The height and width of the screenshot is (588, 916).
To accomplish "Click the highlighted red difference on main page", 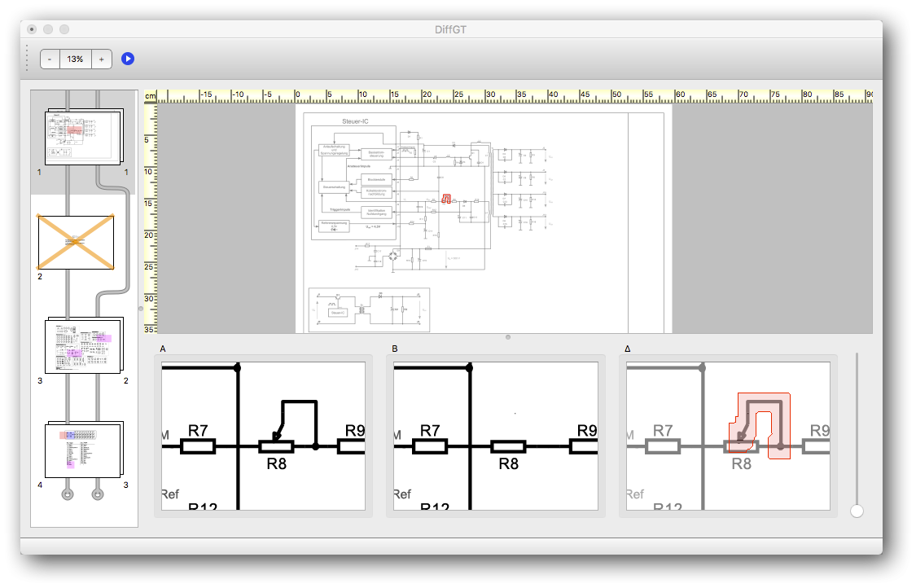I will point(446,199).
